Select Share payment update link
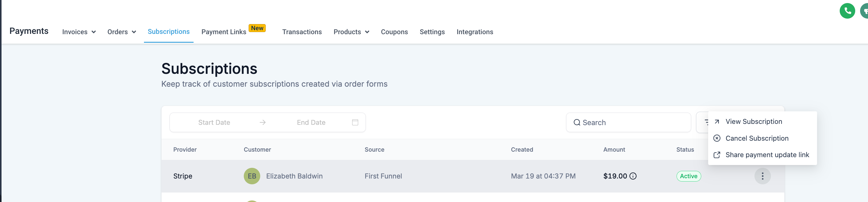This screenshot has width=868, height=202. tap(767, 155)
